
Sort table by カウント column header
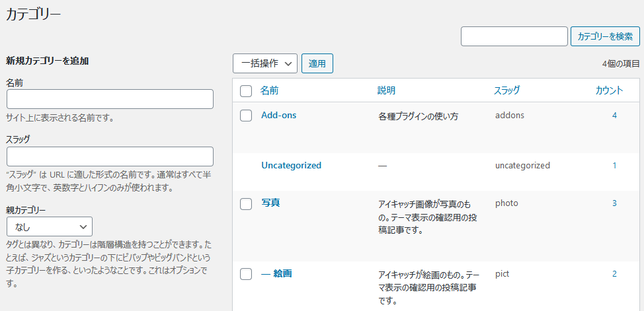coord(610,90)
